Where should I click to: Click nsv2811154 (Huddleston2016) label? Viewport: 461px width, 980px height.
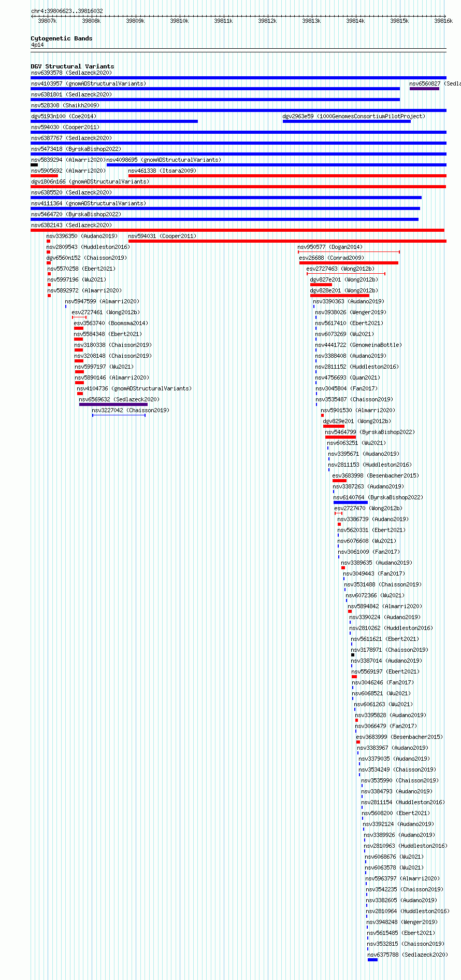click(x=403, y=803)
